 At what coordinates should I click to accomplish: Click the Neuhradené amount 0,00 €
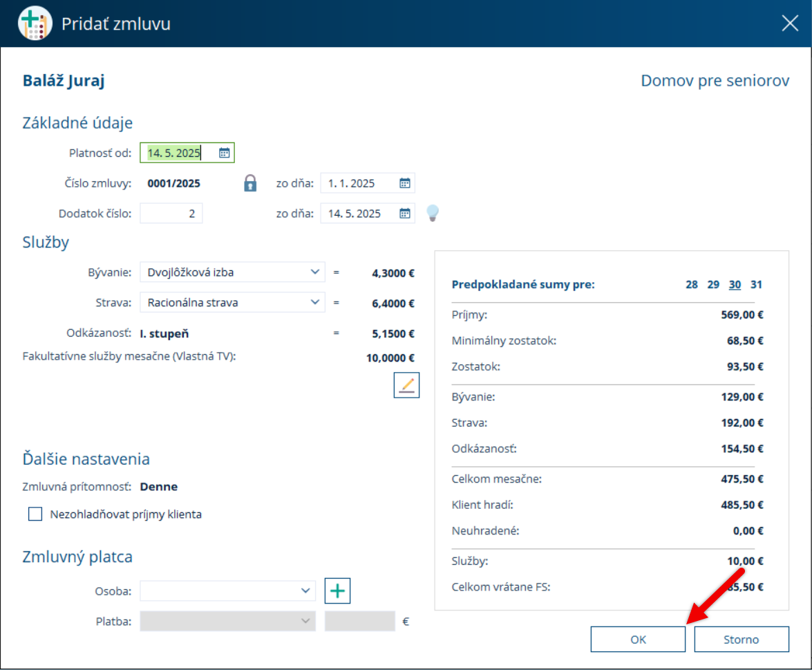[748, 530]
